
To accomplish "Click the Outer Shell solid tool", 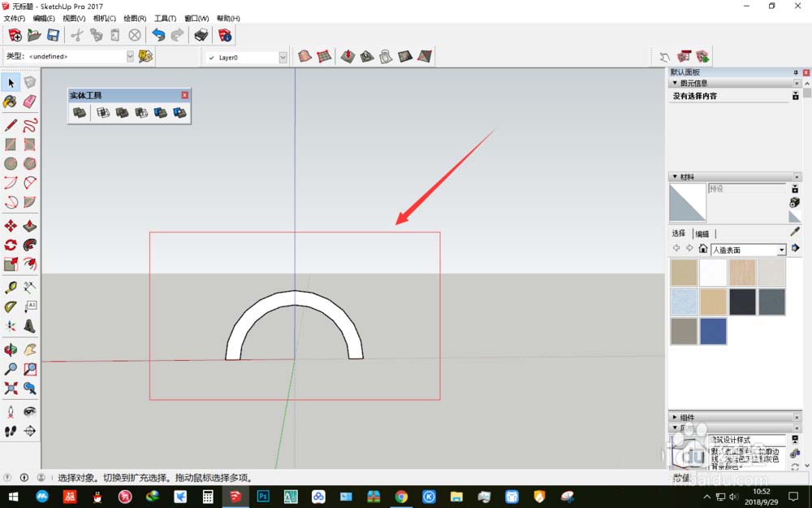I will (80, 112).
